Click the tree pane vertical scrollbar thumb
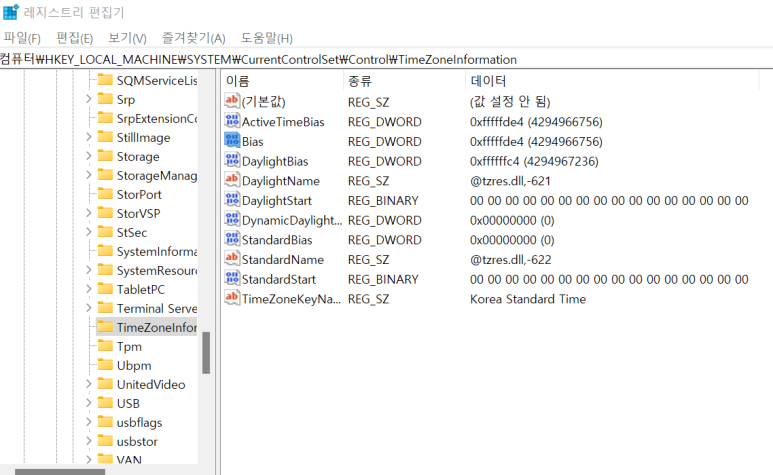This screenshot has width=773, height=475. tap(206, 353)
